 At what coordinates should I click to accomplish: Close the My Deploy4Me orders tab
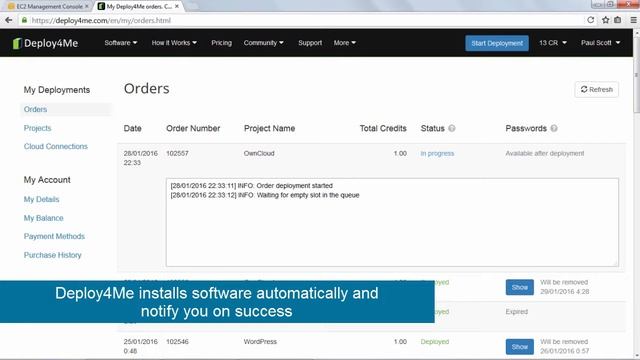(x=177, y=6)
